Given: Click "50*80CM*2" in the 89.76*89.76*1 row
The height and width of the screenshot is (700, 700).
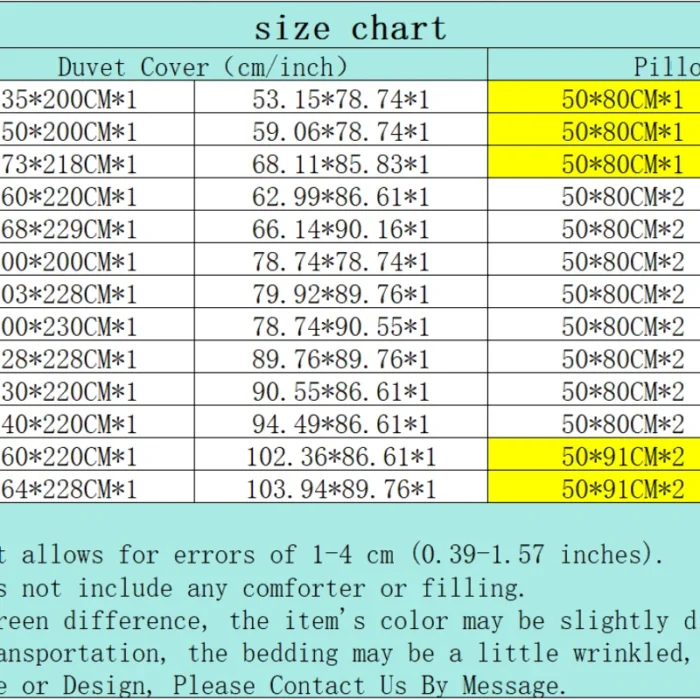Looking at the screenshot, I should point(622,359).
